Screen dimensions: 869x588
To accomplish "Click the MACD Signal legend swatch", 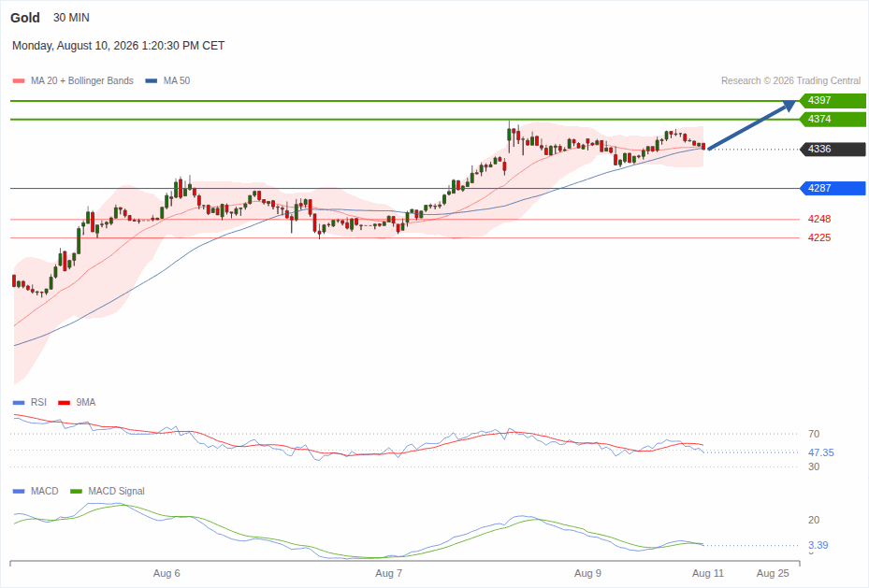I will pyautogui.click(x=77, y=491).
